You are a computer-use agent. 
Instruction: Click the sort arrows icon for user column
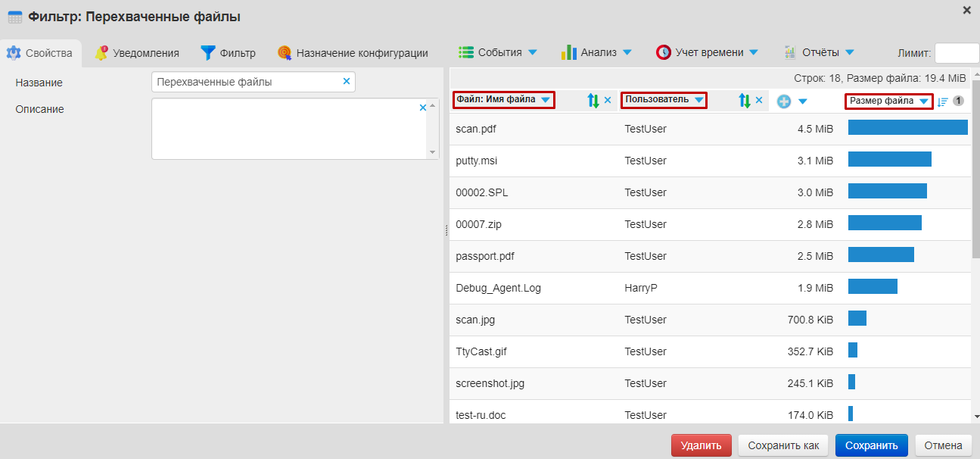pyautogui.click(x=745, y=100)
